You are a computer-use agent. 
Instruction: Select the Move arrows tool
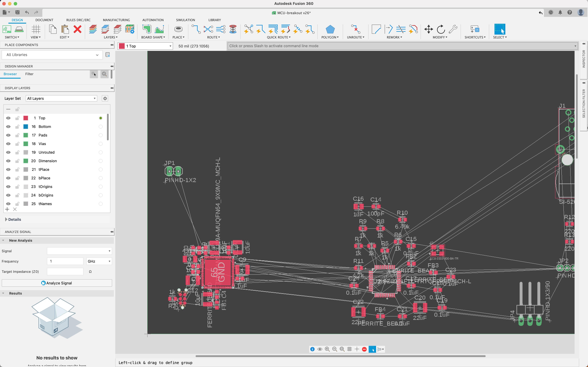(428, 29)
